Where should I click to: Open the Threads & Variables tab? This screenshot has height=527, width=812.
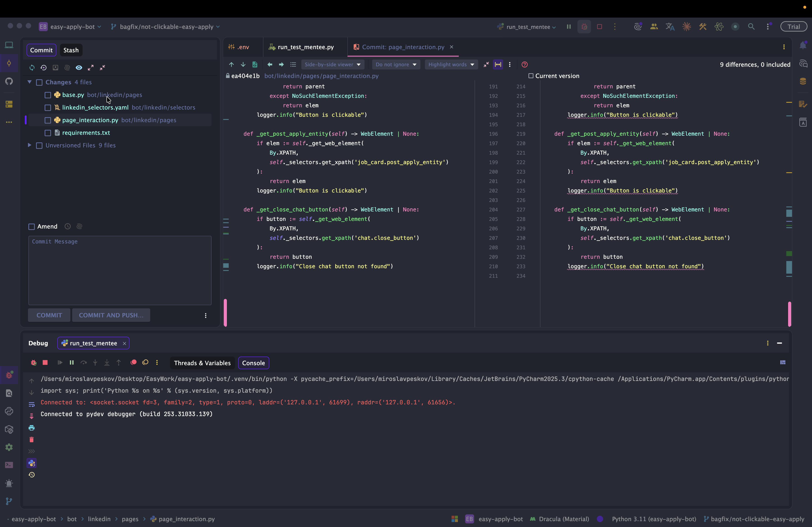[x=202, y=363]
